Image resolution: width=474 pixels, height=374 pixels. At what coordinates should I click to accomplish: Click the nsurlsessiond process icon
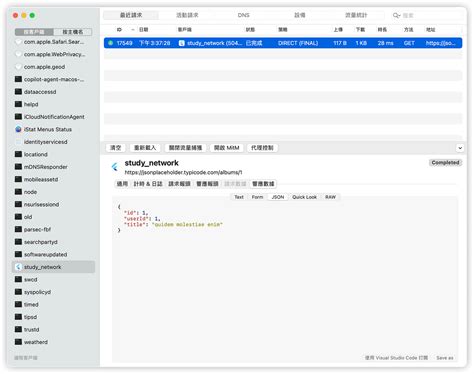tap(18, 204)
